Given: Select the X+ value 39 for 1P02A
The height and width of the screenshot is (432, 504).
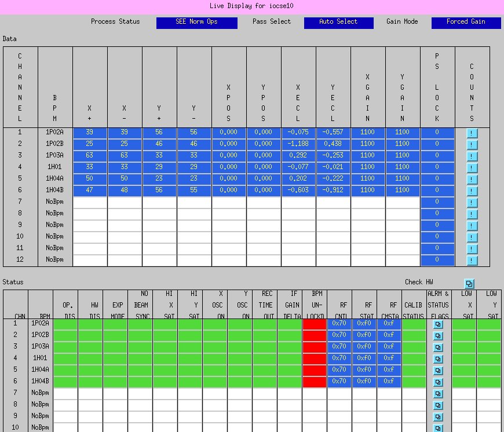Looking at the screenshot, I should 90,133.
